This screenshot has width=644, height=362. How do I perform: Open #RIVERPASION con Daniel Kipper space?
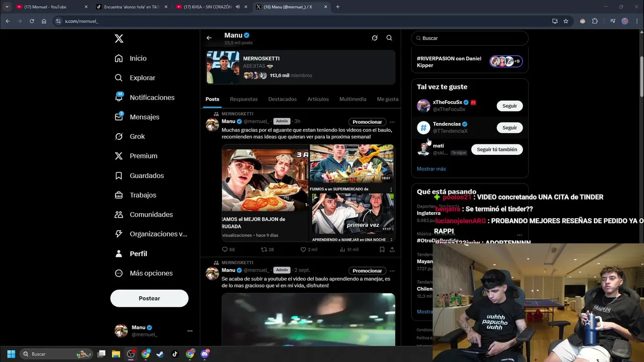tap(470, 62)
